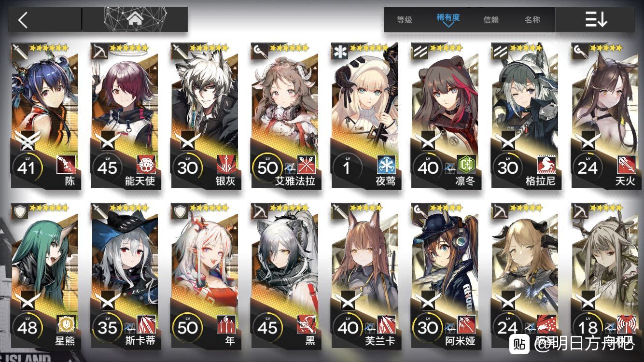Sort operators by 名称 (name)
The image size is (644, 362).
pyautogui.click(x=532, y=20)
